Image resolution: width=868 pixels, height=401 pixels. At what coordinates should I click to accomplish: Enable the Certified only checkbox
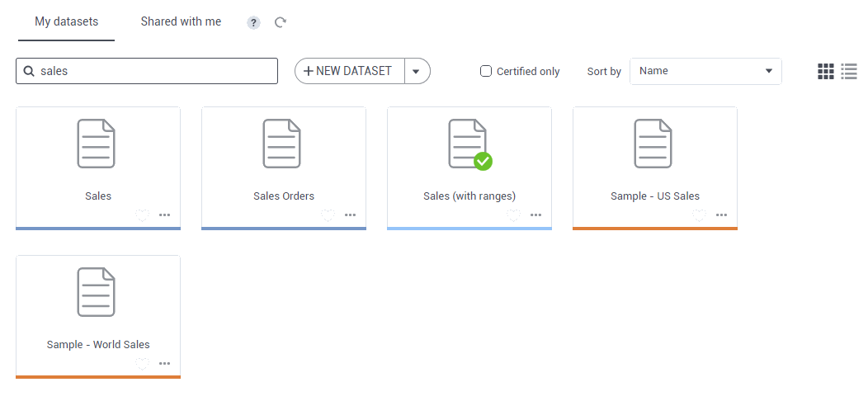point(486,71)
